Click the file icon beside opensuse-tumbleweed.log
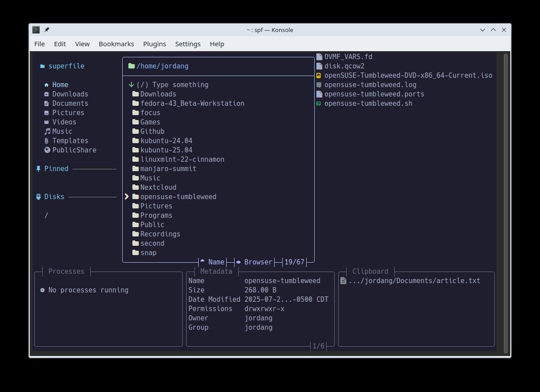Viewport: 540px width, 392px height. point(318,84)
